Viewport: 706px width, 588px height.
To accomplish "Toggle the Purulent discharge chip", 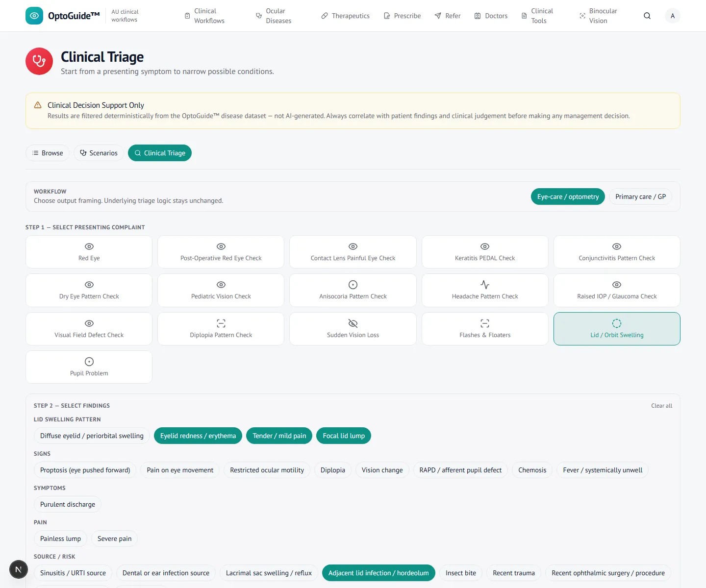I will coord(68,504).
